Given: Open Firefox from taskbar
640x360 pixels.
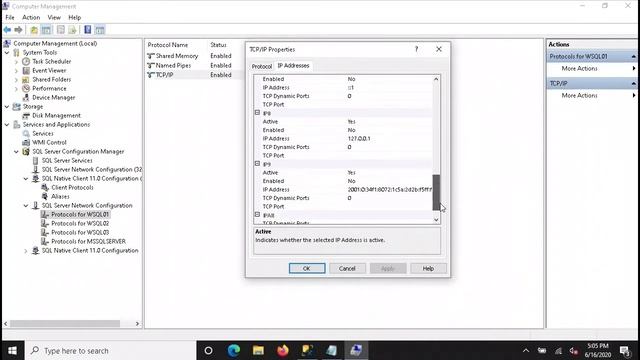Looking at the screenshot, I should point(282,351).
